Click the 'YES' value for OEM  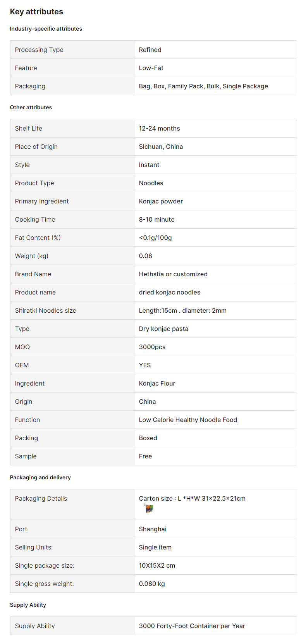click(x=145, y=365)
